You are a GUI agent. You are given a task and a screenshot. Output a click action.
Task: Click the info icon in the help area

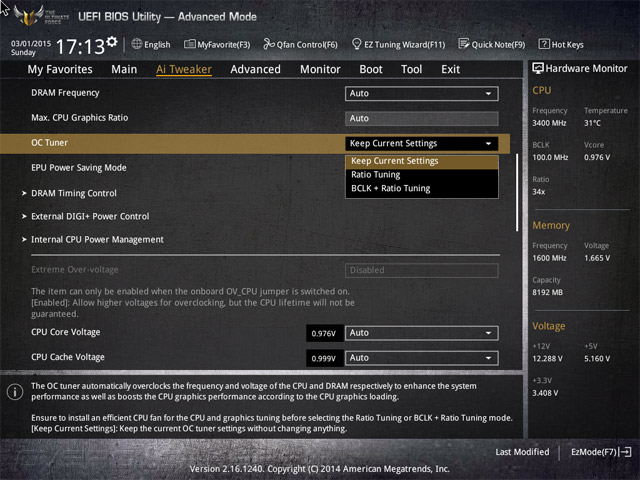pyautogui.click(x=15, y=392)
